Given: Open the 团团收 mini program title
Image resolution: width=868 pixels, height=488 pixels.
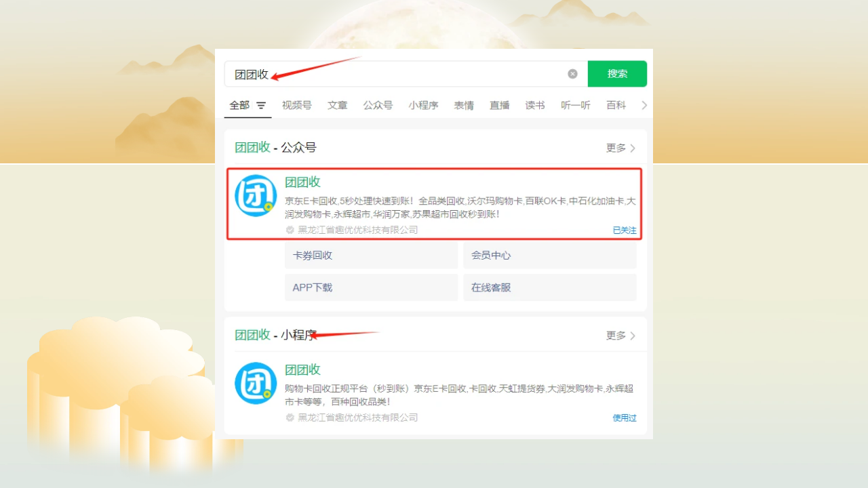Looking at the screenshot, I should click(302, 369).
